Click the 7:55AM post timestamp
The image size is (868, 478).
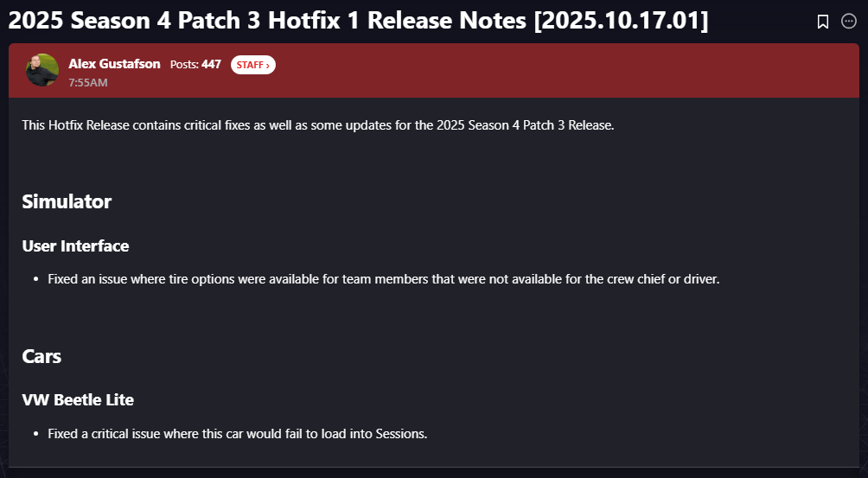(87, 83)
